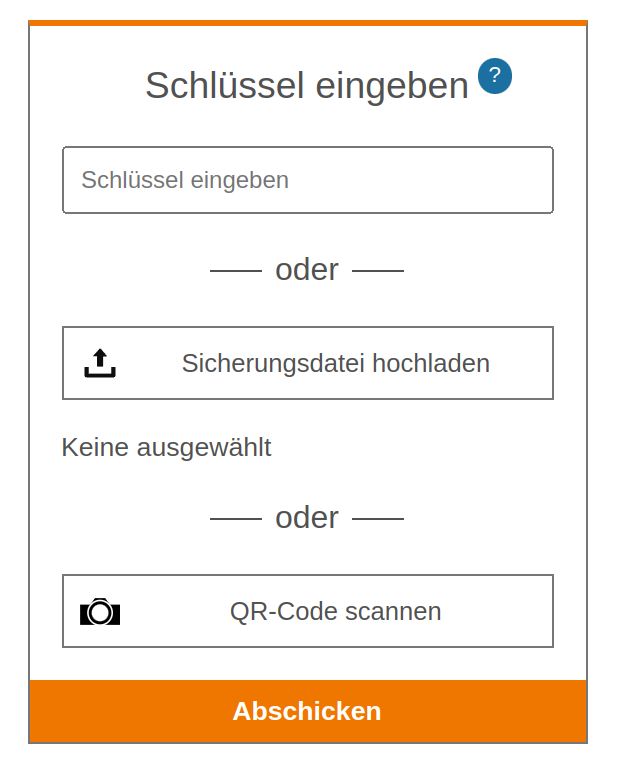Click the Keine ausgewählt file status text
This screenshot has height=765, width=618.
coord(166,447)
